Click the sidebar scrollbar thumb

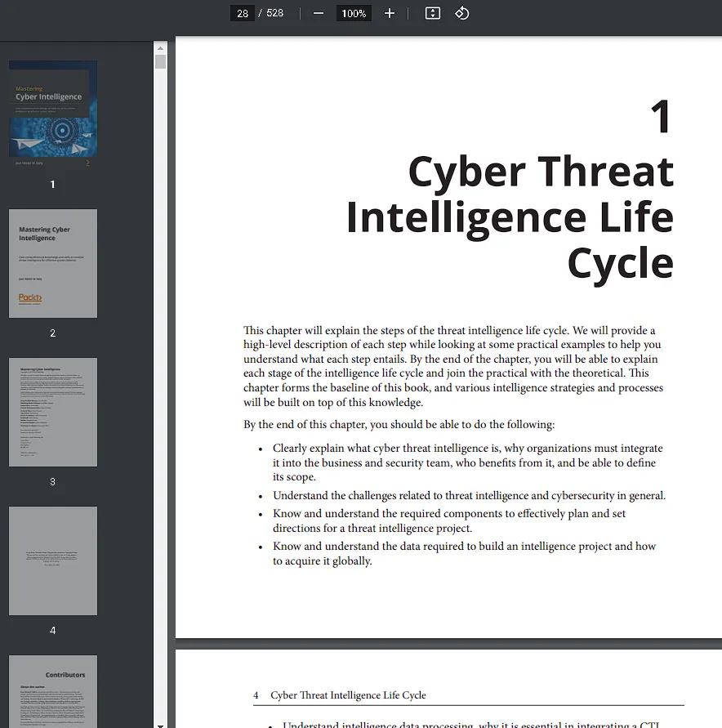click(x=160, y=62)
